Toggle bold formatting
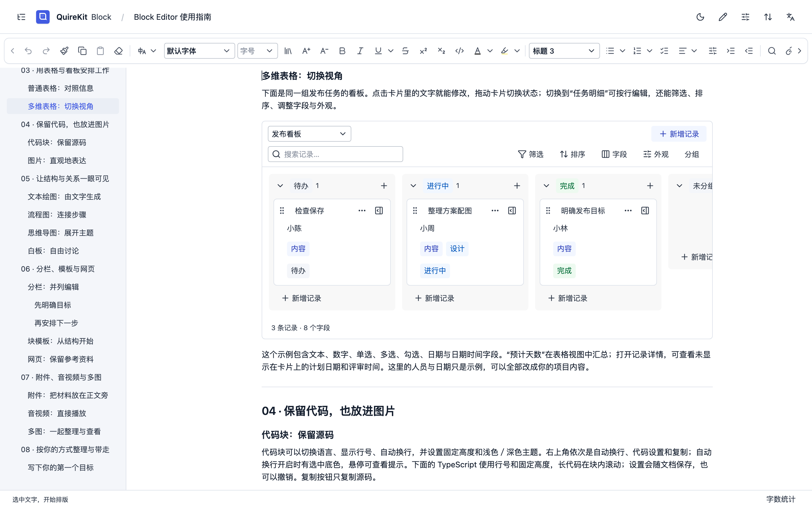The width and height of the screenshot is (812, 508). (342, 51)
